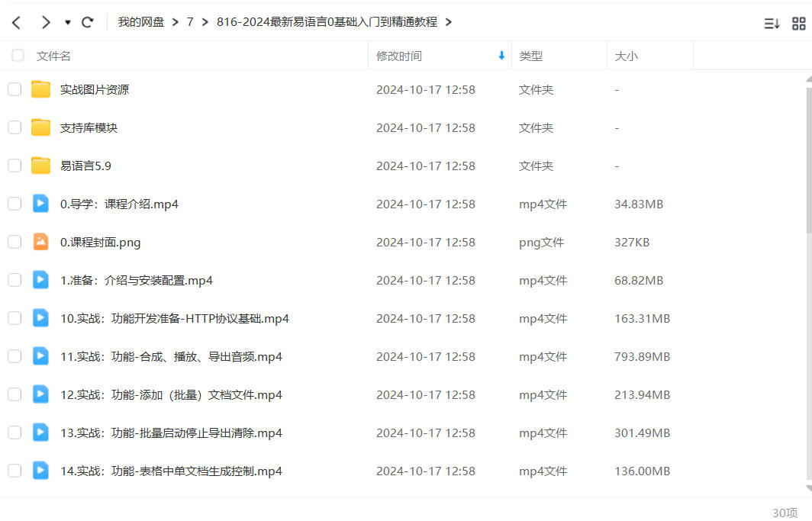Check the box for 0.课程封面.png

tap(14, 242)
